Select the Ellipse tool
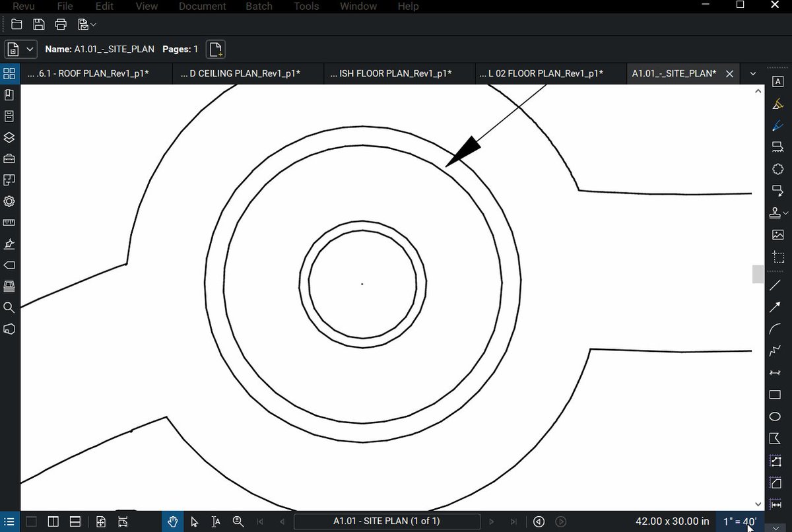The image size is (792, 532). [775, 416]
